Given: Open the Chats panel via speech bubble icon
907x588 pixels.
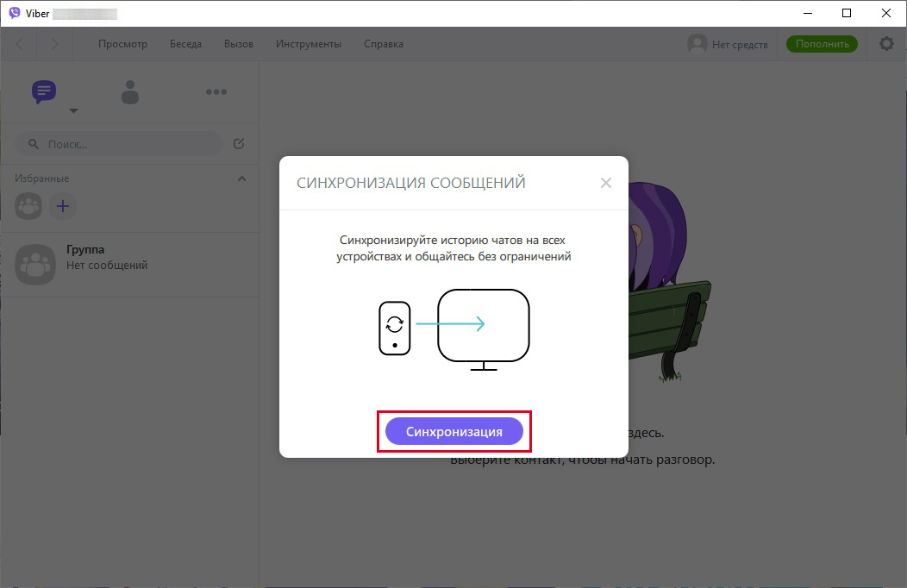Looking at the screenshot, I should [43, 91].
